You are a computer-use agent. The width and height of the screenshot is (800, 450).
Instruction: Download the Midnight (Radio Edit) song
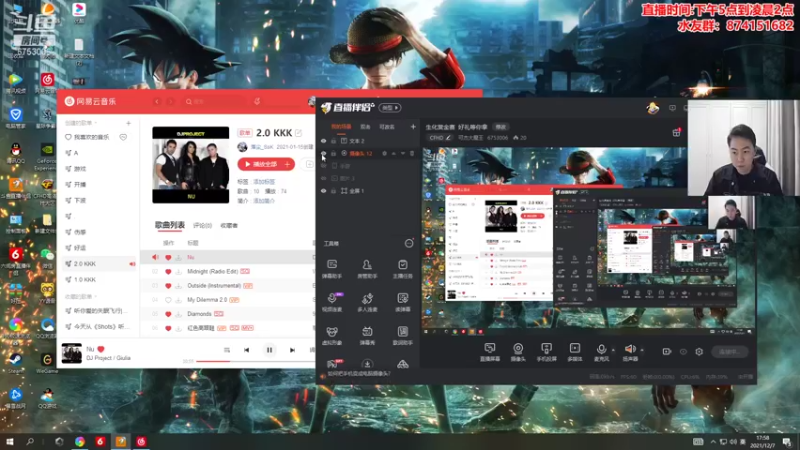[x=179, y=271]
